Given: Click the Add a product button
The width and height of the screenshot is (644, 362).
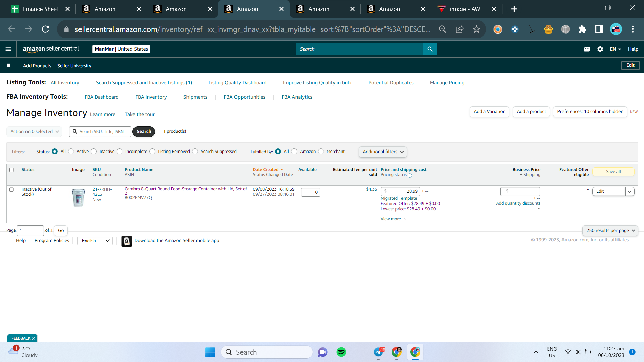Looking at the screenshot, I should (531, 112).
